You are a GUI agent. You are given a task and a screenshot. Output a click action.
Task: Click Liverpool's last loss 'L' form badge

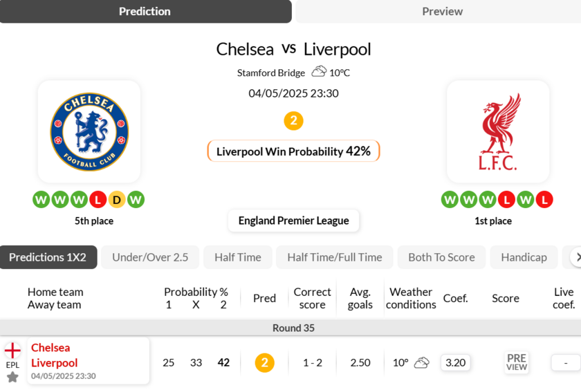click(544, 200)
